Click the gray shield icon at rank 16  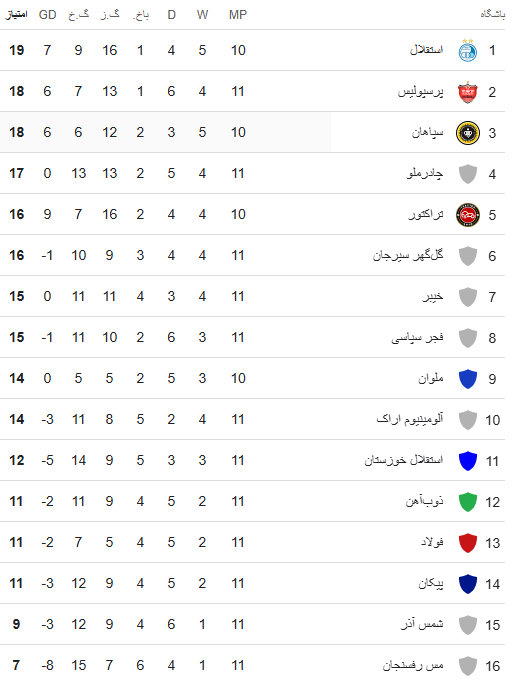coord(468,666)
